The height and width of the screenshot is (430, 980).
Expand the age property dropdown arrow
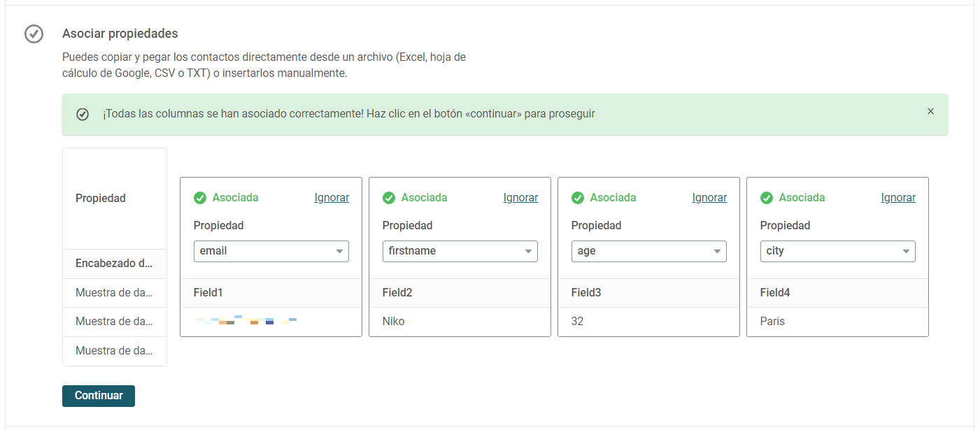[717, 252]
